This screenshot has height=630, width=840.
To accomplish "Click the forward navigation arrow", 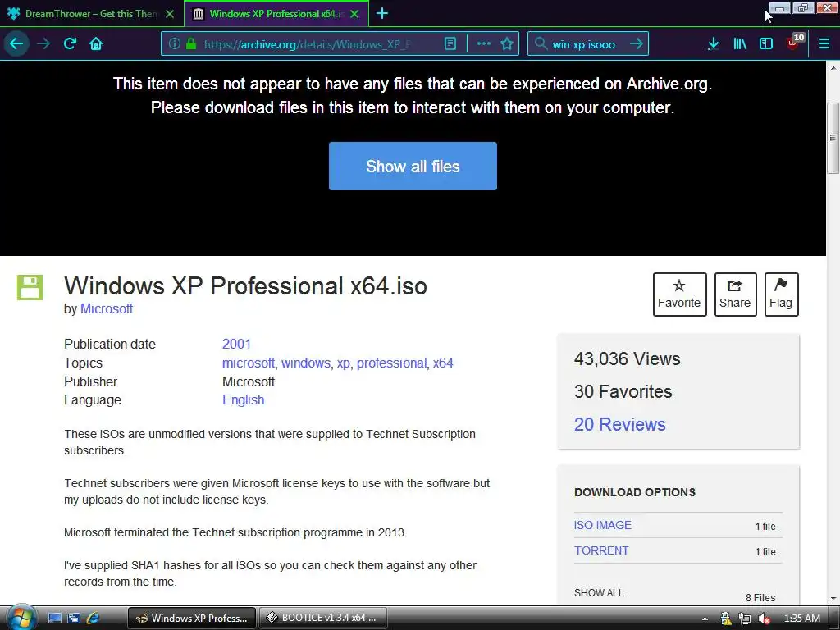I will coord(43,43).
